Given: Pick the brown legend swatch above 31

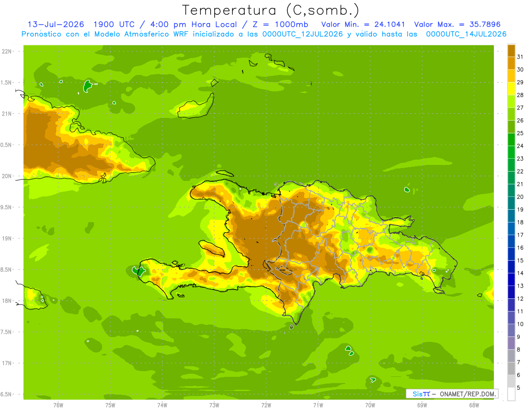Looking at the screenshot, I should click(x=511, y=51).
